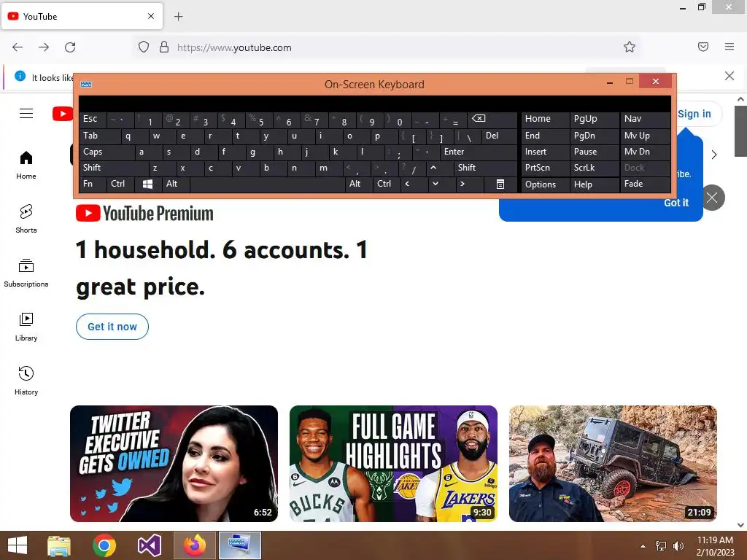Click the Sign in button
The image size is (747, 560).
coord(694,114)
